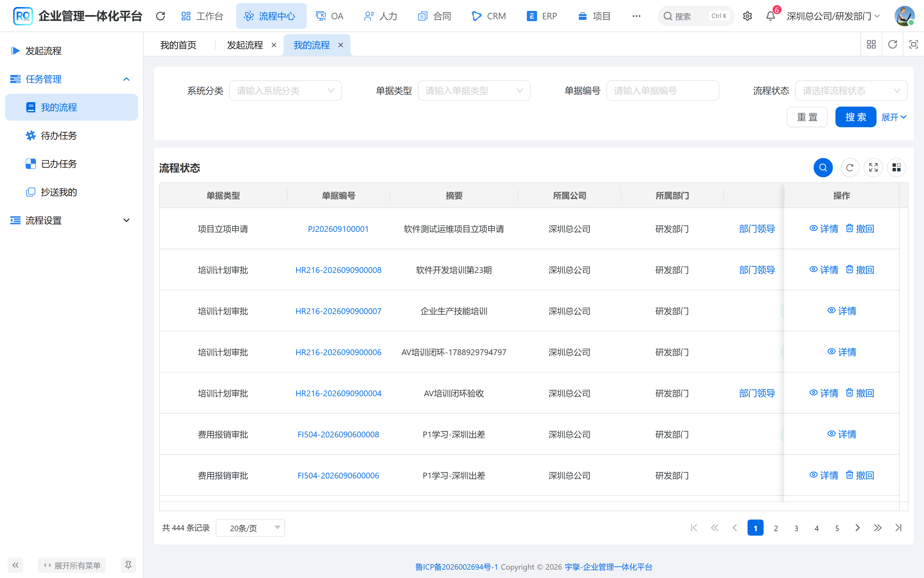The height and width of the screenshot is (578, 924).
Task: Jump forward several pages icon
Action: click(x=878, y=528)
